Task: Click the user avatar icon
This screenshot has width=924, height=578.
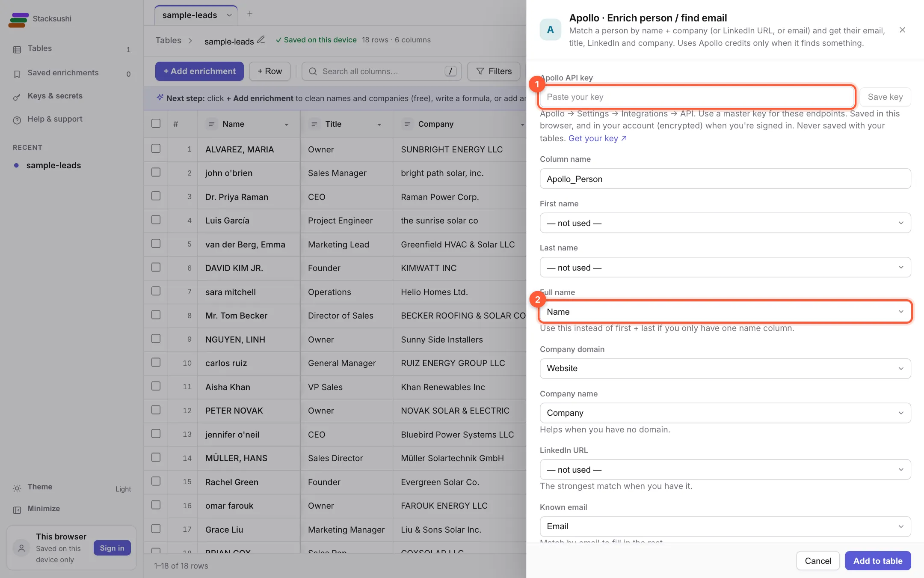Action: 21,548
